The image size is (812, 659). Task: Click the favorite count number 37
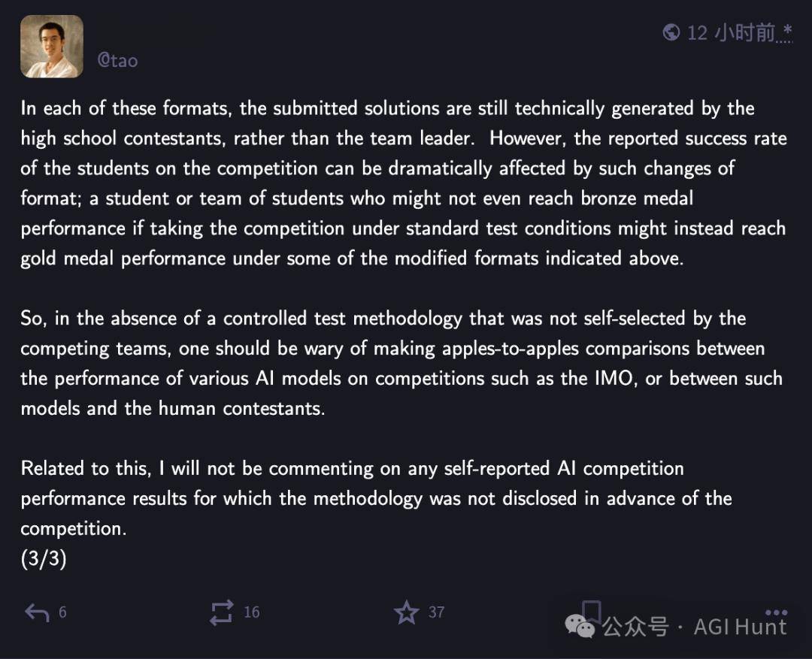tap(437, 612)
